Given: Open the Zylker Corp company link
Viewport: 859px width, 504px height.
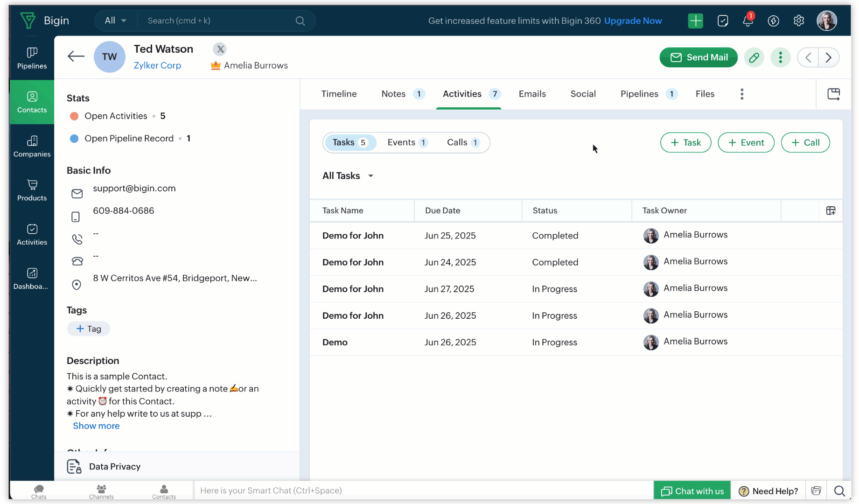Looking at the screenshot, I should (157, 65).
